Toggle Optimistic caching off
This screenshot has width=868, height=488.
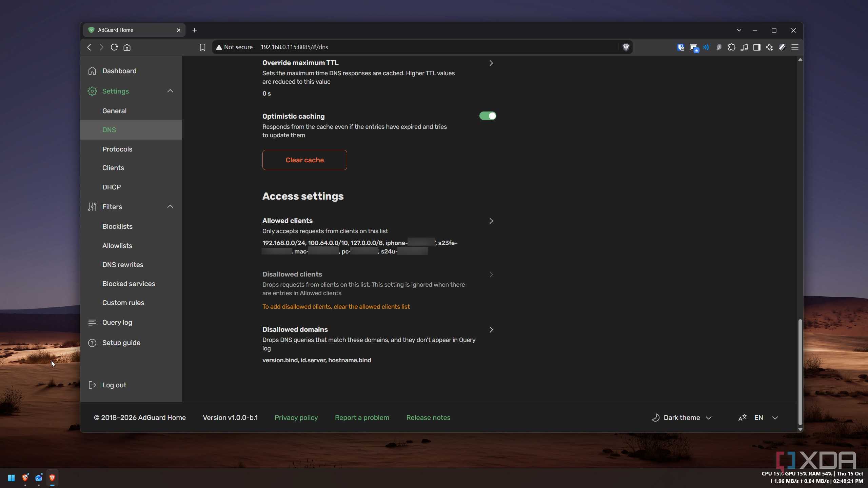click(x=488, y=116)
